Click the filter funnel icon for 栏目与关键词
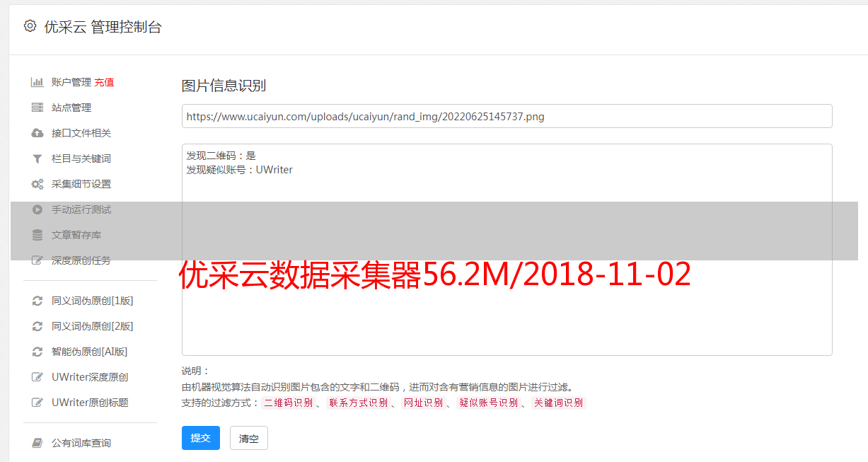Screen dimensions: 868x462 pyautogui.click(x=37, y=158)
